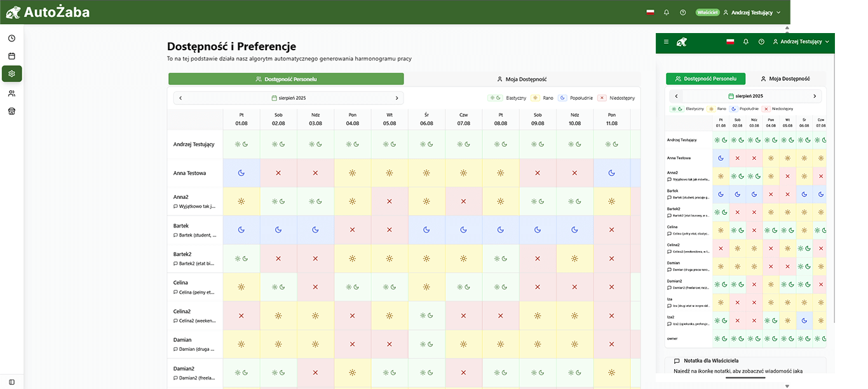The height and width of the screenshot is (389, 868).
Task: Open hamburger menu in the narrow mobile view
Action: click(x=666, y=42)
